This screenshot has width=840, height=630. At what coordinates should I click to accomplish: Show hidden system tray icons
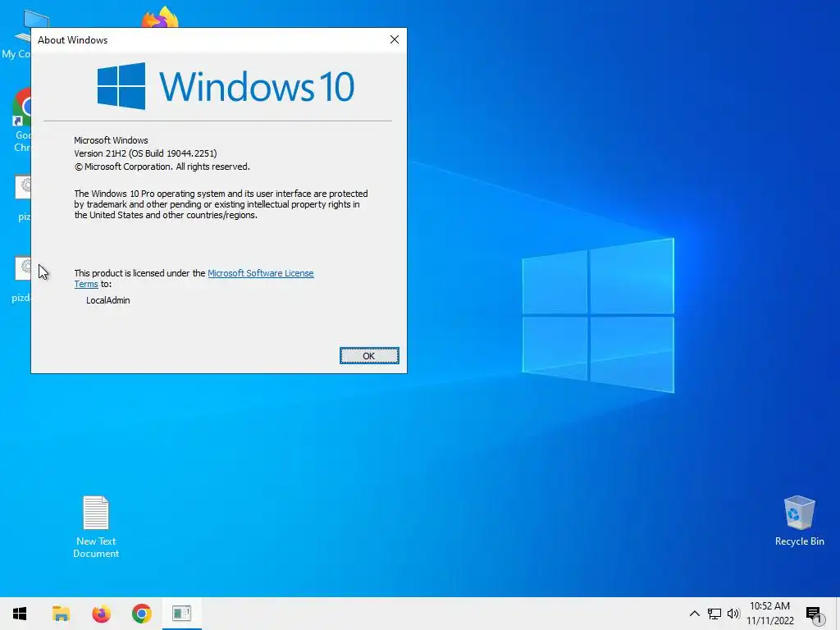tap(694, 614)
